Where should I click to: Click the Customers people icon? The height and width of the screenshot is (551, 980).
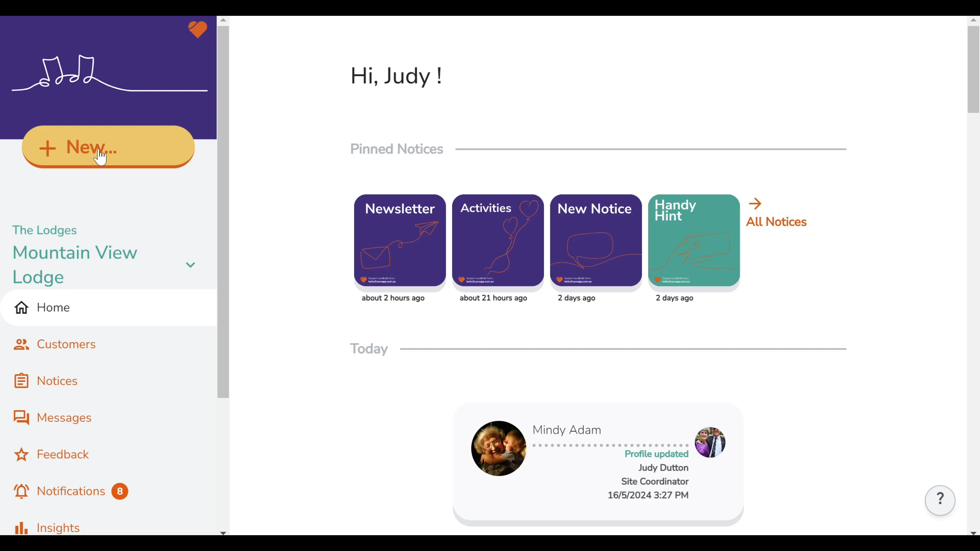coord(21,345)
